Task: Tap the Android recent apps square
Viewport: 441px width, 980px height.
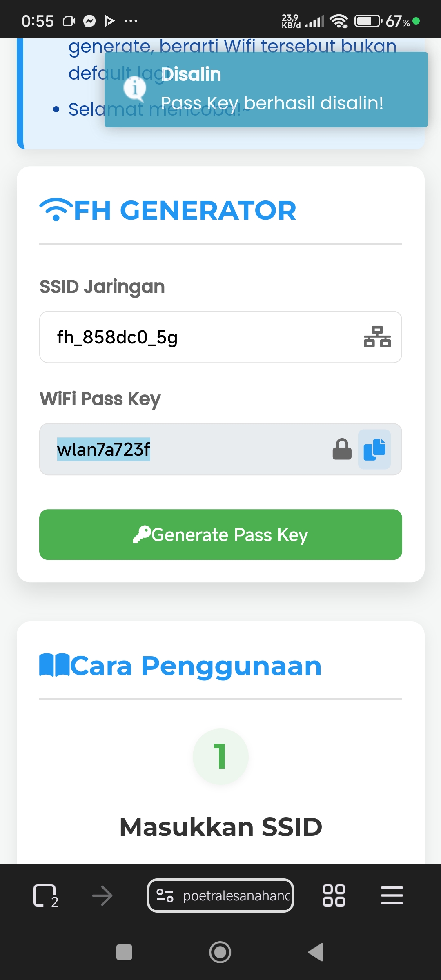Action: (124, 952)
